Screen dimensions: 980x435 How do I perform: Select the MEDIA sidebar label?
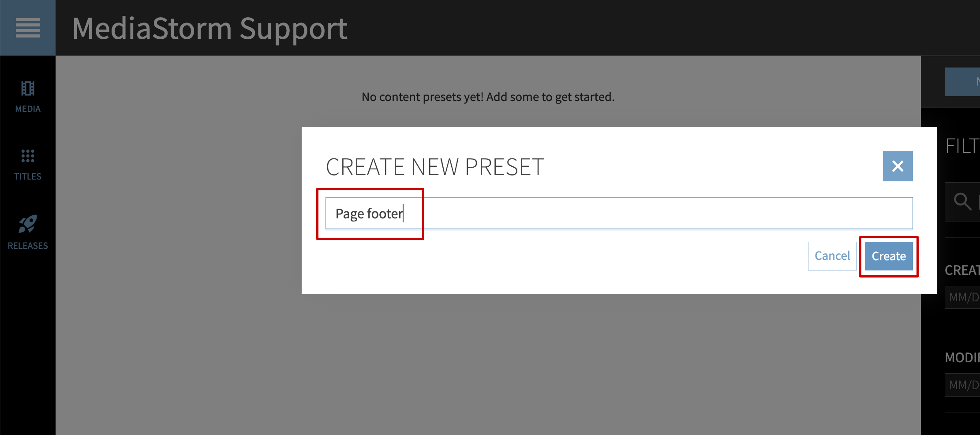(x=27, y=109)
